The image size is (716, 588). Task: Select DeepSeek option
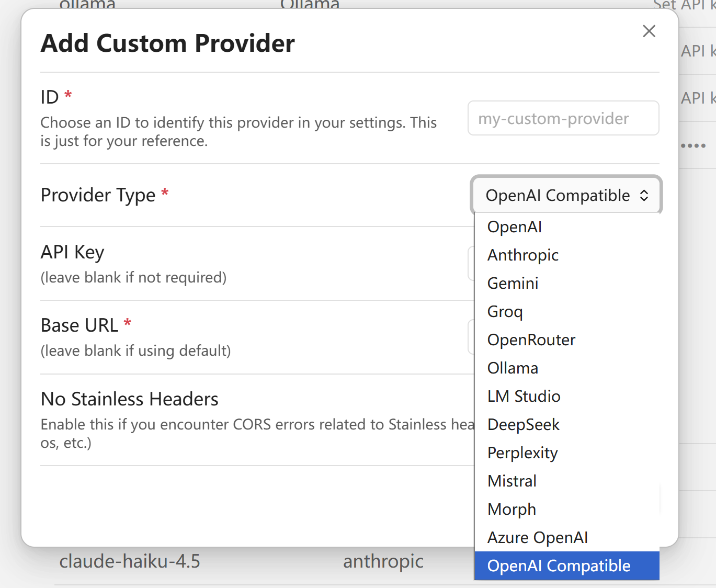pyautogui.click(x=567, y=425)
